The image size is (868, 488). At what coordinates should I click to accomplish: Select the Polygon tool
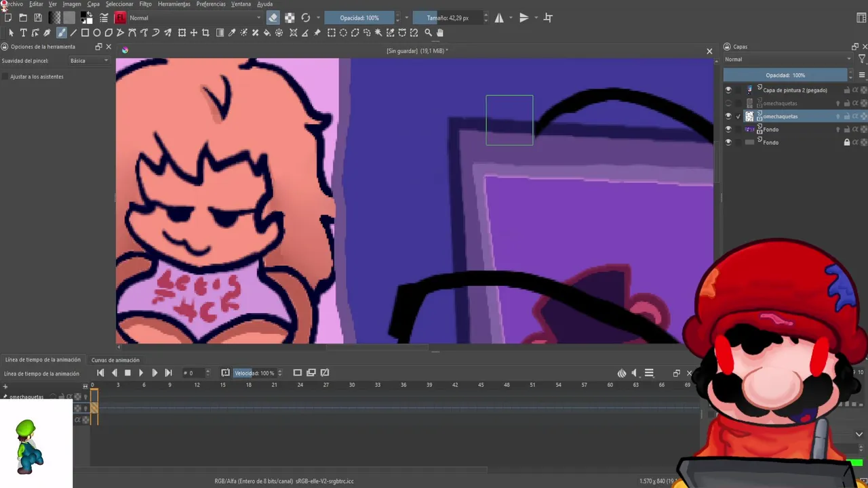click(108, 33)
